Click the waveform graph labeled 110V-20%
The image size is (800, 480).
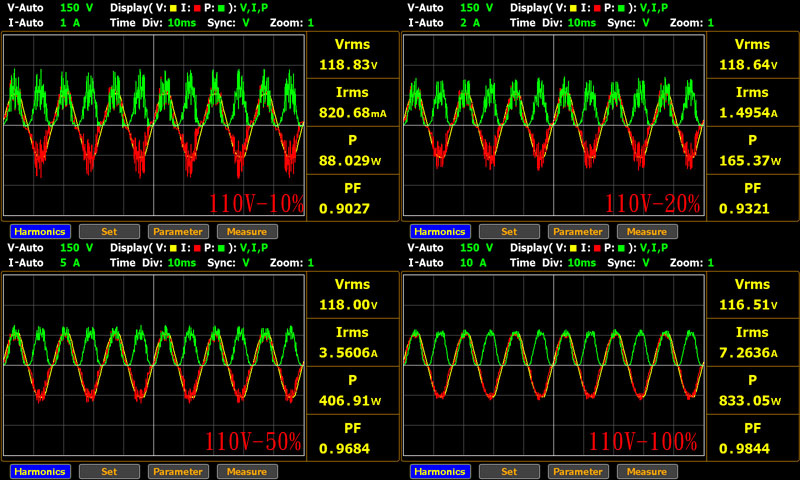(554, 125)
